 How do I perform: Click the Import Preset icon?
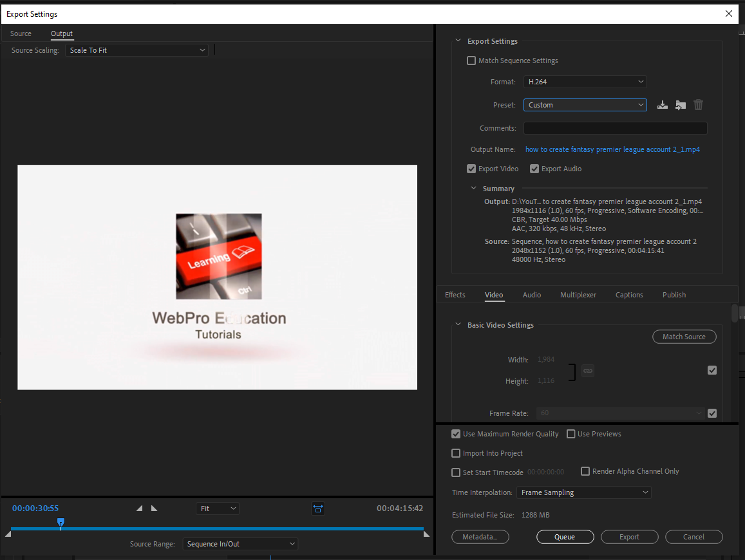[x=681, y=105]
